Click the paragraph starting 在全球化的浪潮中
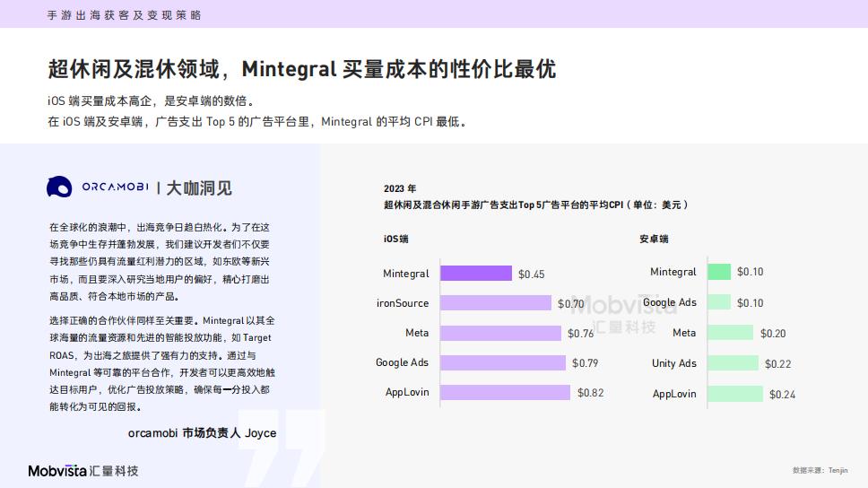Viewport: 868px width, 488px height. click(160, 261)
